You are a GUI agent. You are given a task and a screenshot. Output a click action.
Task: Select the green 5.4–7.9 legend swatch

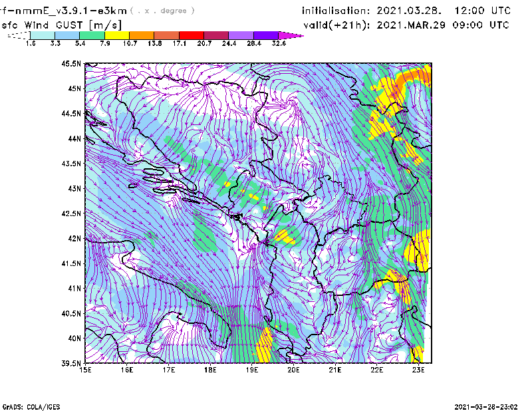[92, 35]
